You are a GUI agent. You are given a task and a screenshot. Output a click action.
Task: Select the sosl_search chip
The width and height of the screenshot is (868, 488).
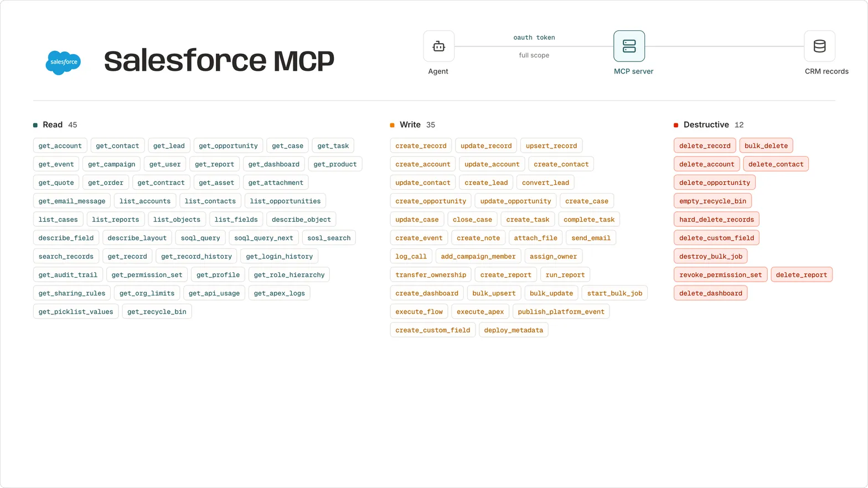point(329,238)
